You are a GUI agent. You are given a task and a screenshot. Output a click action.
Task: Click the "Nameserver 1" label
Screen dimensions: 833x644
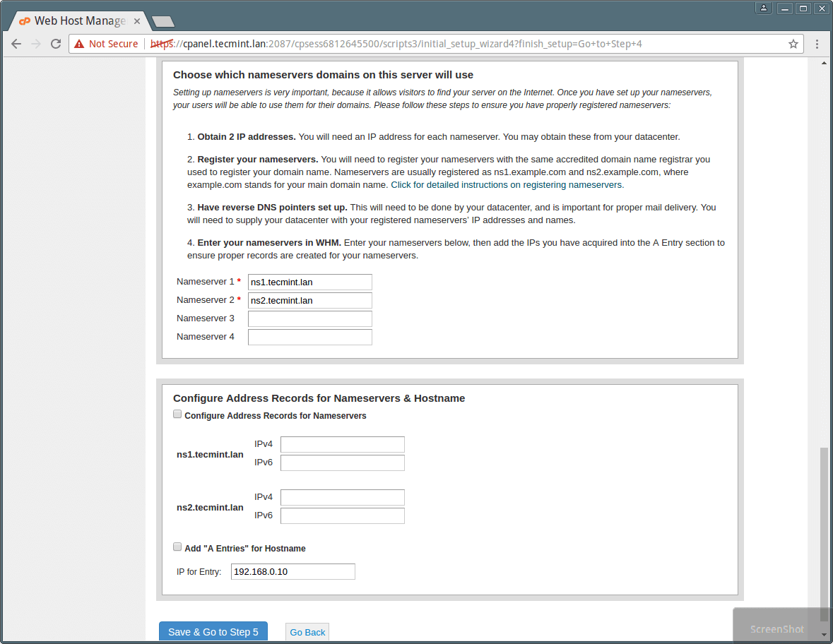[205, 281]
